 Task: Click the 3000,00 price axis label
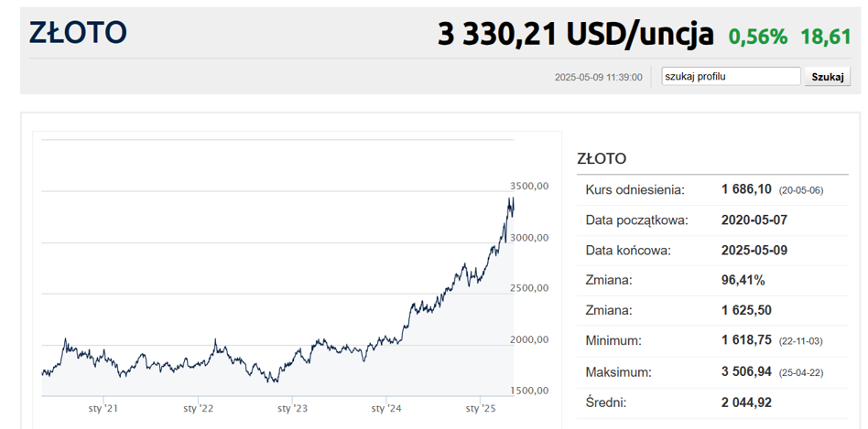528,238
